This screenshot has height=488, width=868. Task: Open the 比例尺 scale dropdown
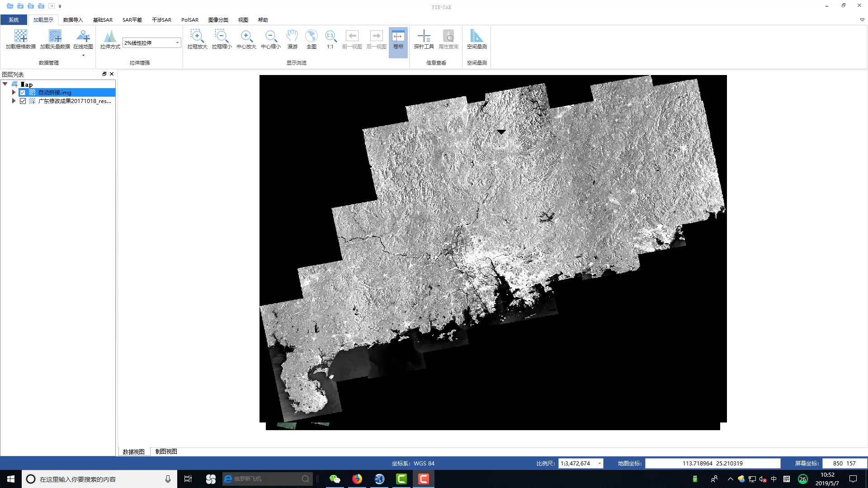coord(599,464)
